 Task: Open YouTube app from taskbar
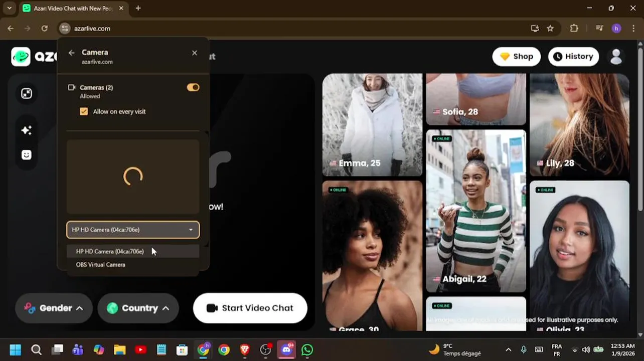pyautogui.click(x=140, y=349)
